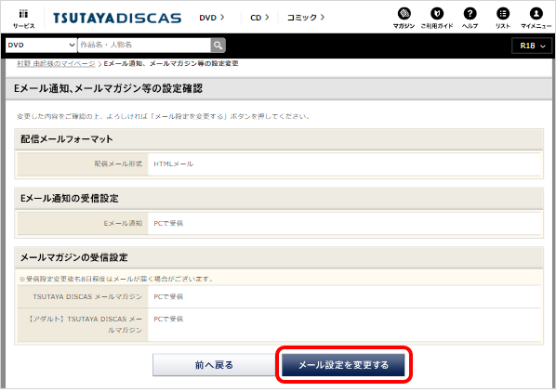The image size is (556, 392).
Task: Open the マイメニュー user icon
Action: tap(536, 18)
